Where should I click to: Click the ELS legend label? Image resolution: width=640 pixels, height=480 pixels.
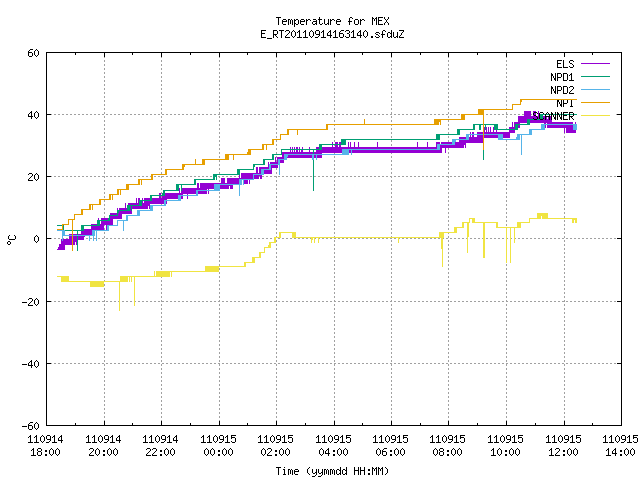click(x=565, y=64)
